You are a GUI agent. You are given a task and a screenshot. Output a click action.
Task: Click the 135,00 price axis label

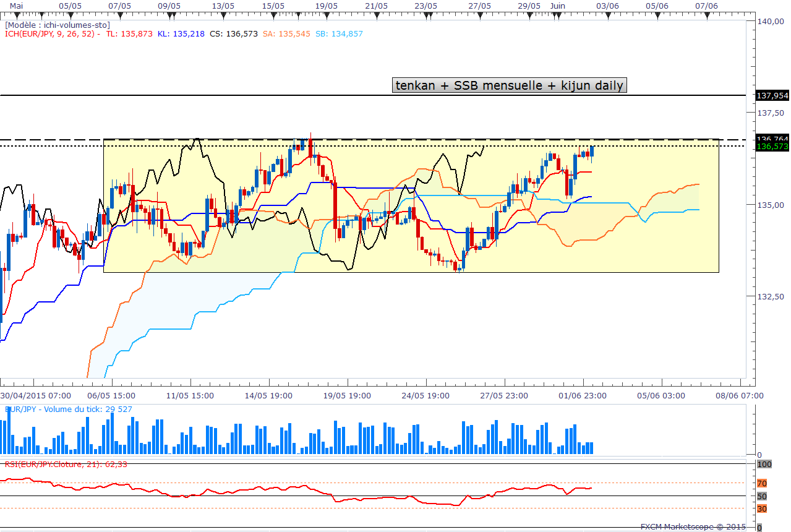771,205
